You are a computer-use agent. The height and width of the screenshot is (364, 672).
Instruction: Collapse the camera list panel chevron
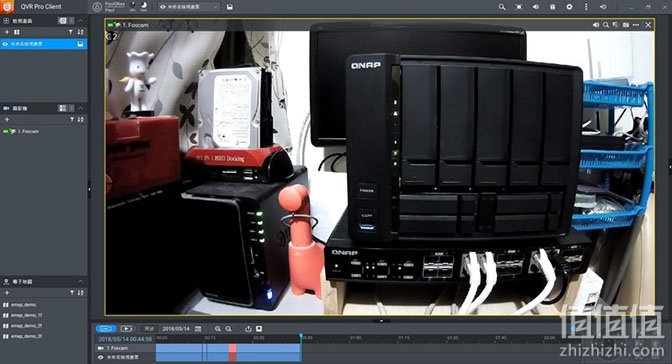pos(81,108)
